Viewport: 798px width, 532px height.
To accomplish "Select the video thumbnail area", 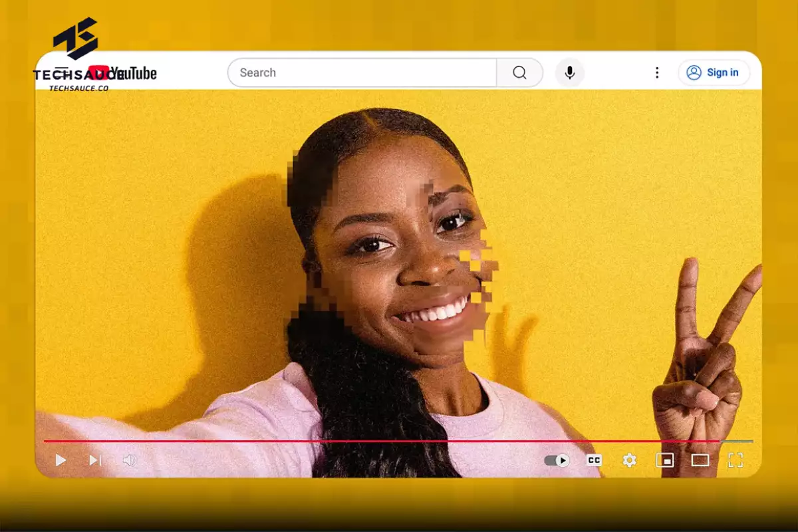I will [x=399, y=266].
